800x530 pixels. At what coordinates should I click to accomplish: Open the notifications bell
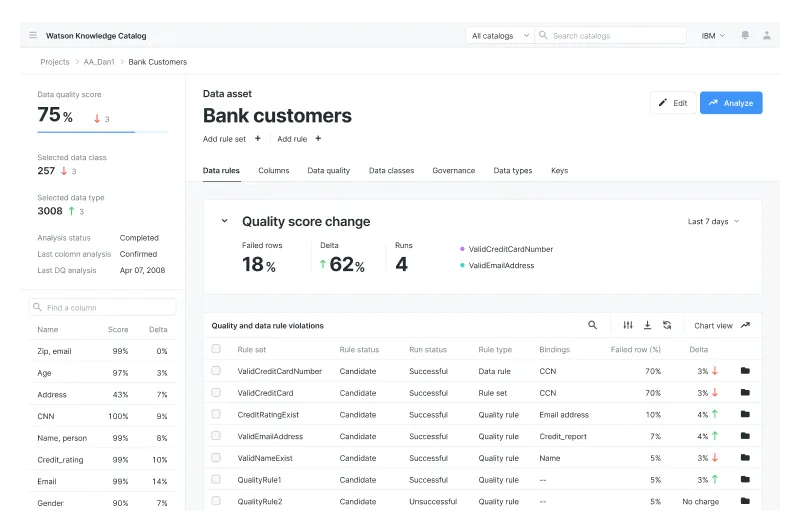745,35
